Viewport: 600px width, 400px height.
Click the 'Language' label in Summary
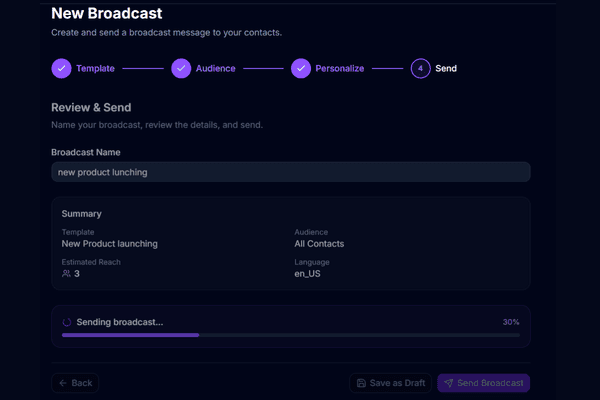[312, 262]
